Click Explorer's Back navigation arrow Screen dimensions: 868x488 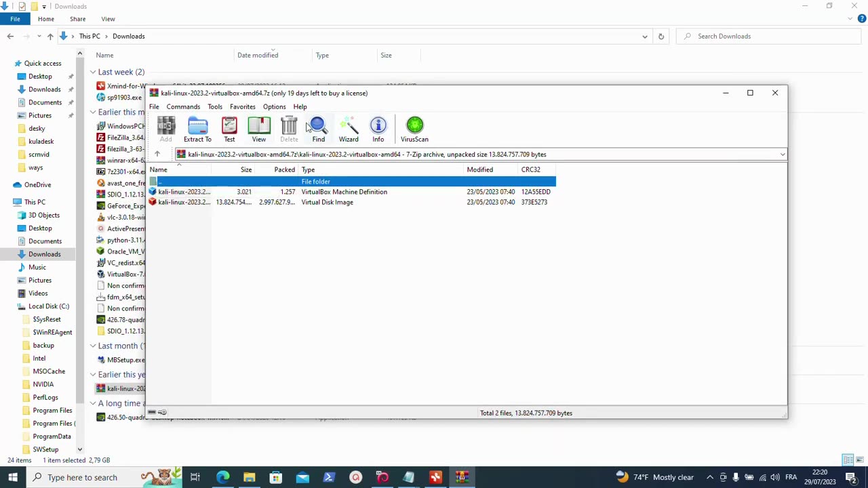point(10,36)
